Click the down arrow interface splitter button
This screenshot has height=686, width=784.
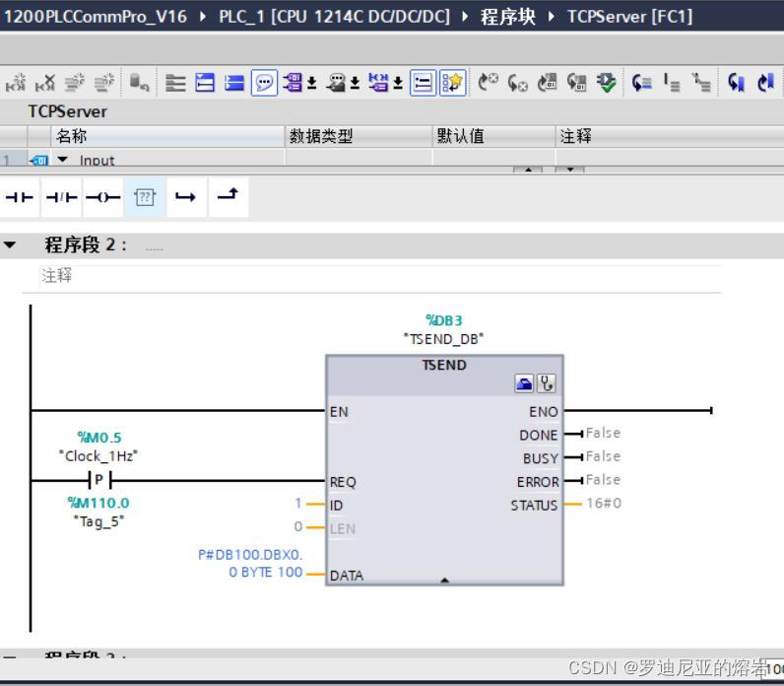569,170
